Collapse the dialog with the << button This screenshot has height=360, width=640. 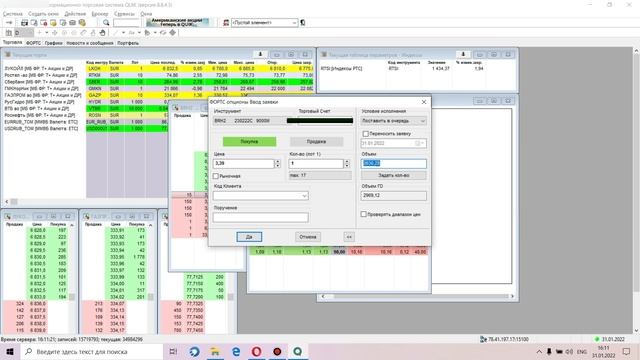[349, 237]
